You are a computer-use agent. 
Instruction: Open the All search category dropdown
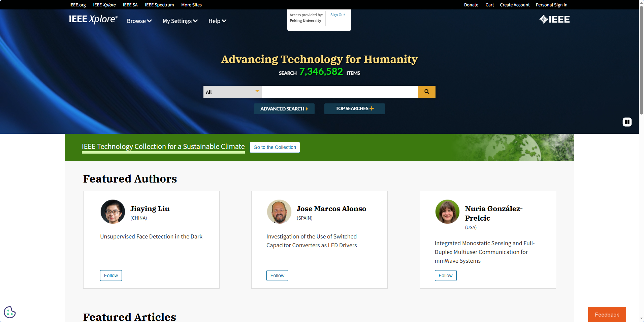232,92
